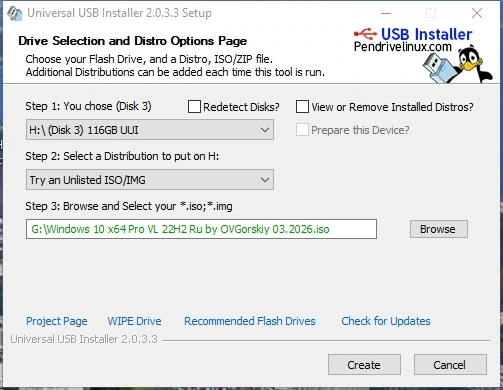Click Check for Updates link
The image size is (503, 390).
386,321
